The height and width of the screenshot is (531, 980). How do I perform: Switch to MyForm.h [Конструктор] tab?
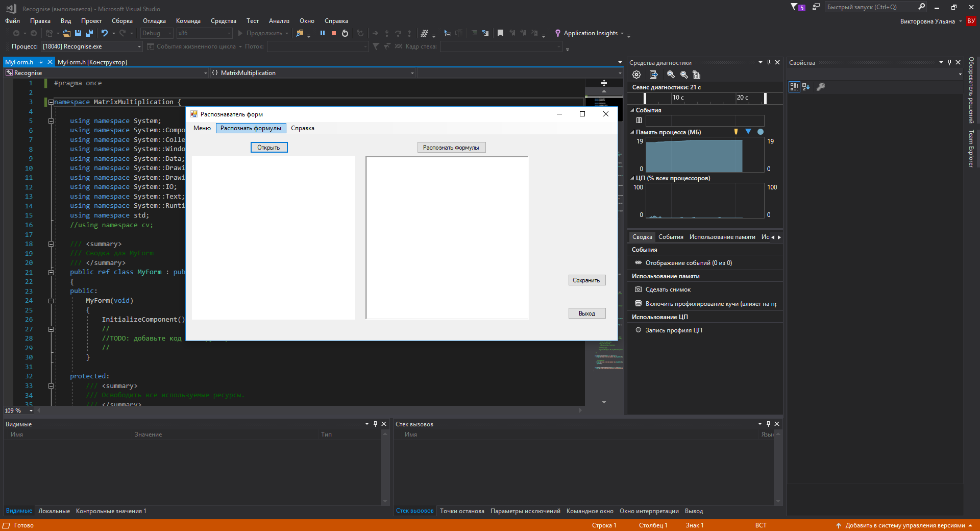(92, 62)
